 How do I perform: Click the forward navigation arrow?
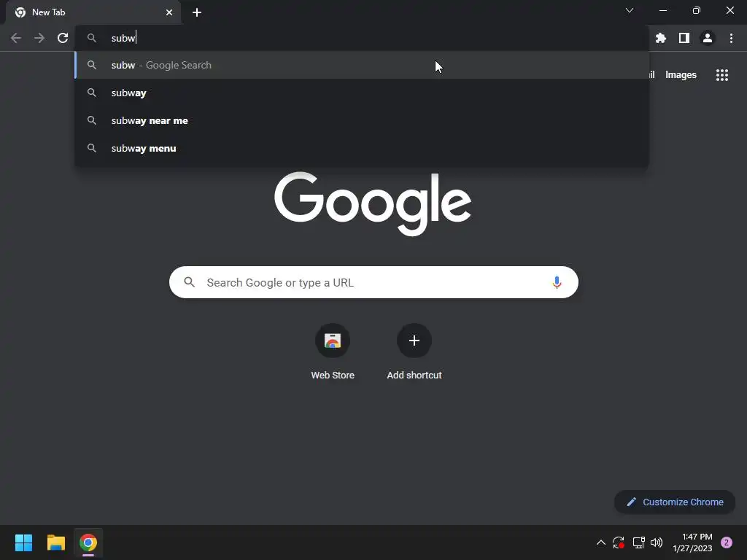[39, 38]
